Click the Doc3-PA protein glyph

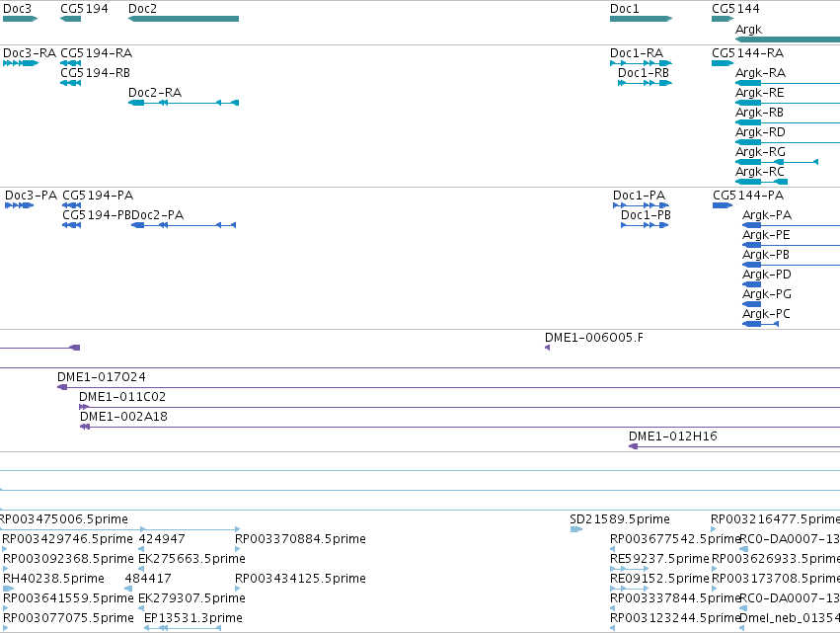(20, 205)
